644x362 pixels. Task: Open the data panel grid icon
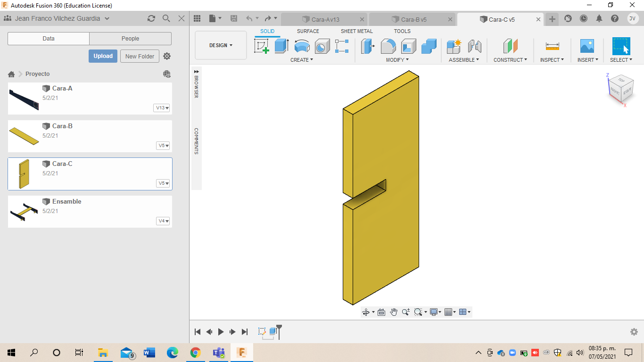click(197, 18)
